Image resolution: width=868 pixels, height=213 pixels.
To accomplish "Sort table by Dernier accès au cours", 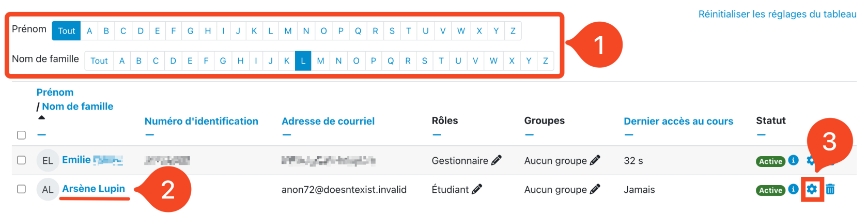I will [678, 121].
